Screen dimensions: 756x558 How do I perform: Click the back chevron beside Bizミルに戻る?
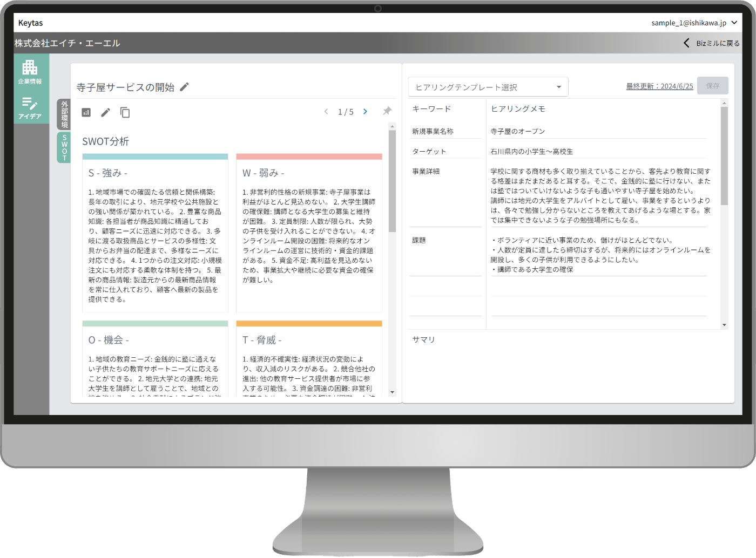coord(686,43)
